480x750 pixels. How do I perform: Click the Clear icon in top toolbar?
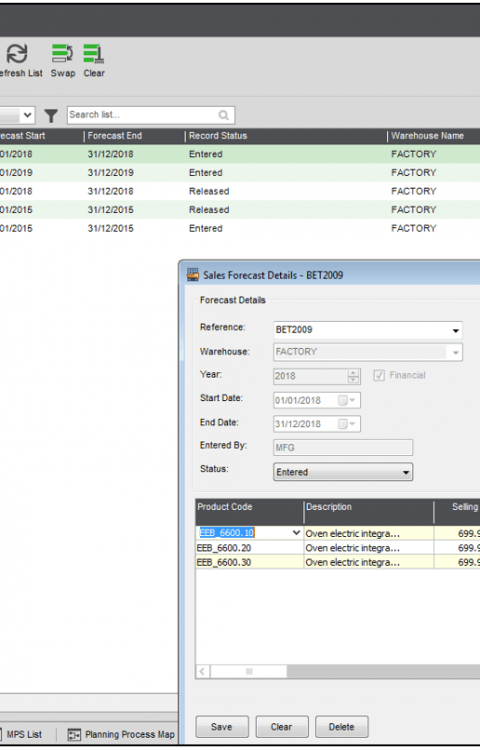[x=94, y=54]
